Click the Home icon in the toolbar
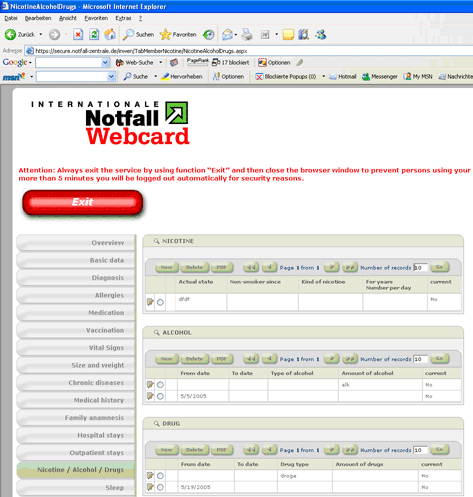This screenshot has height=497, width=473. coord(110,34)
